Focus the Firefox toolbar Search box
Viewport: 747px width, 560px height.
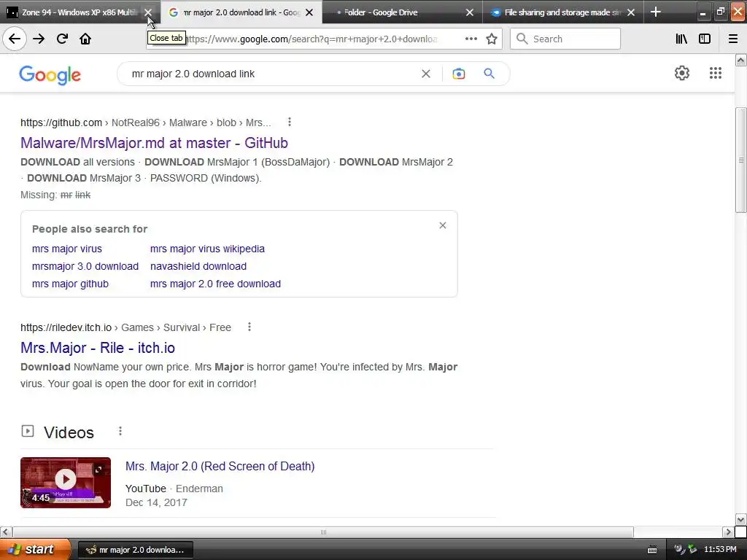point(565,39)
